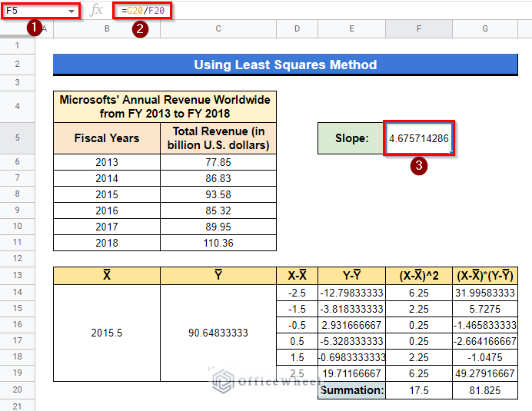Click the 'Summation:' label cell
This screenshot has width=532, height=411.
click(x=351, y=390)
